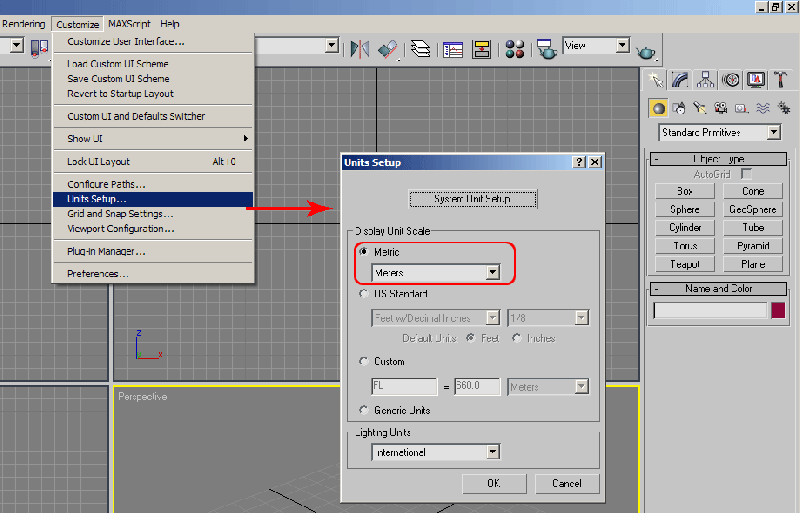Select the Space Warps category icon
Screen dimensions: 800x513
pyautogui.click(x=763, y=108)
